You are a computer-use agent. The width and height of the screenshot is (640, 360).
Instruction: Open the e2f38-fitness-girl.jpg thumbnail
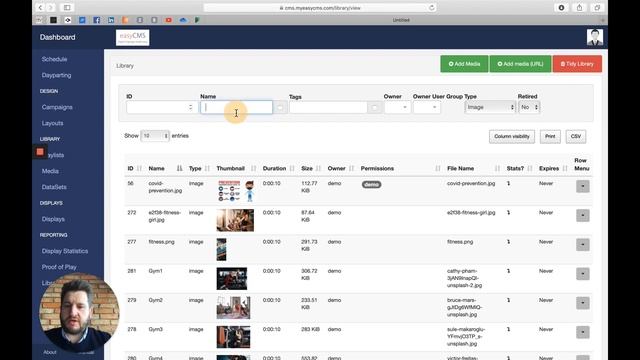[235, 220]
